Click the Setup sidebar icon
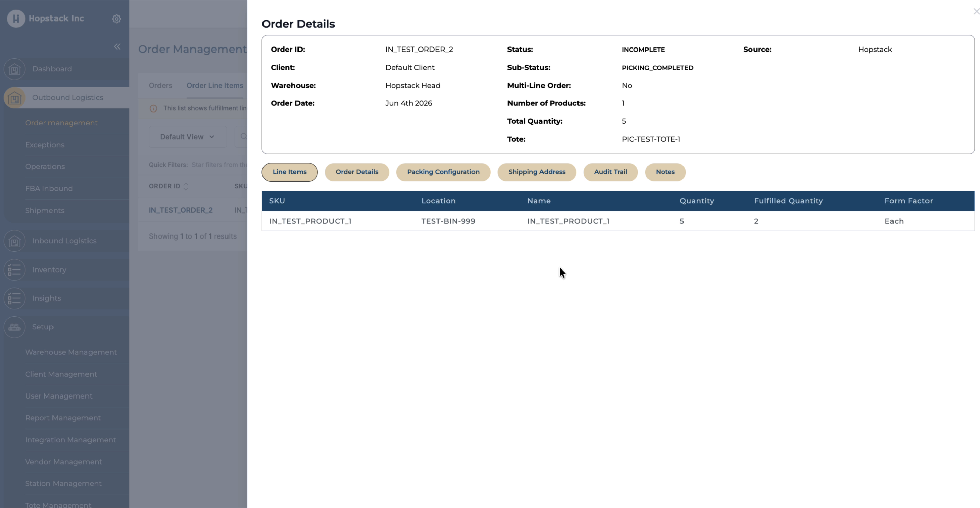This screenshot has height=508, width=980. coord(14,327)
